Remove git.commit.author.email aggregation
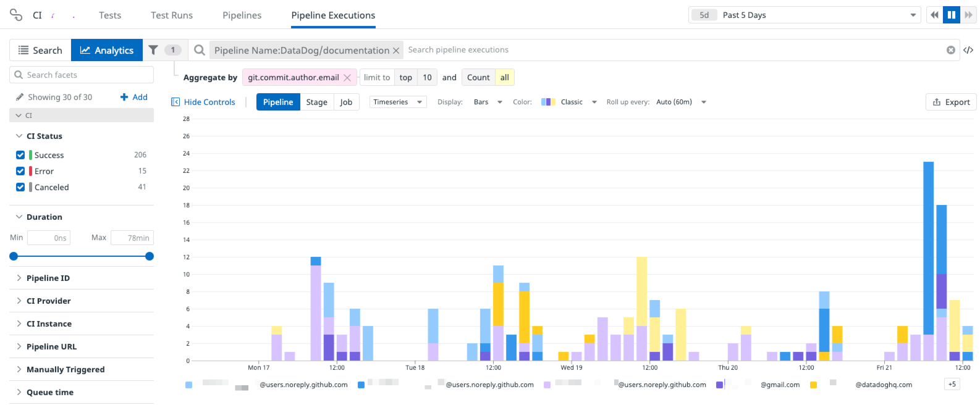 347,77
